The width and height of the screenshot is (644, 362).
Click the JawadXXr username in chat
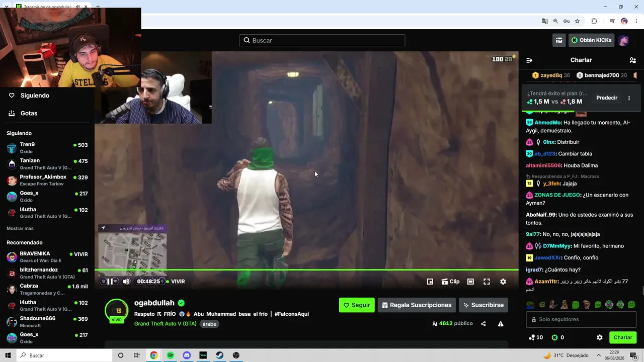tap(548, 258)
